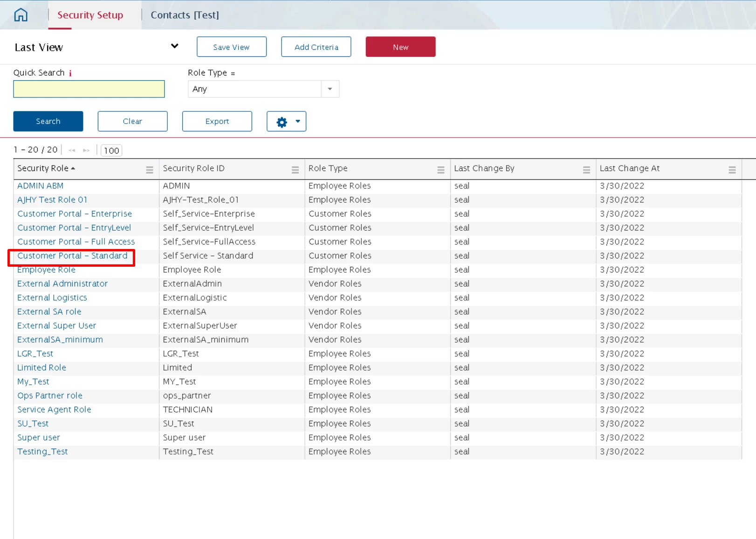The width and height of the screenshot is (756, 539).
Task: Open the Role Type Any dropdown
Action: pyautogui.click(x=330, y=89)
